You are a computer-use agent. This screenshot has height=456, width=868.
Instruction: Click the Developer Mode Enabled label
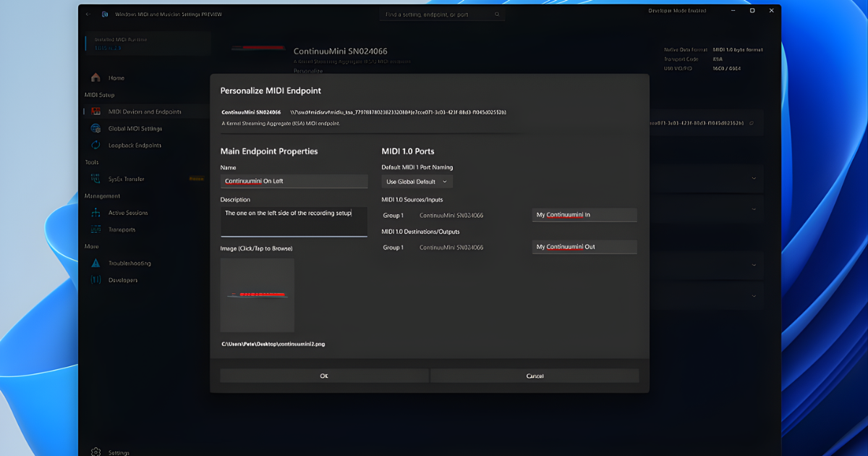676,11
